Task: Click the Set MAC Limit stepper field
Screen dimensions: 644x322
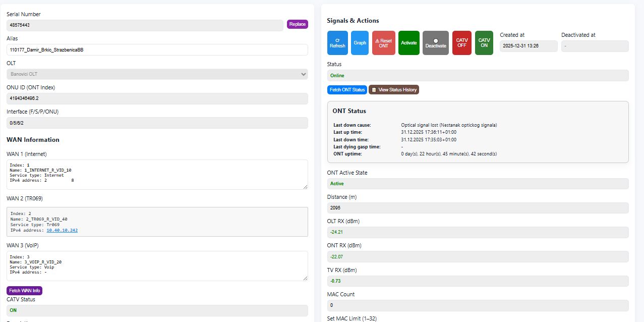Action: pyautogui.click(x=478, y=321)
